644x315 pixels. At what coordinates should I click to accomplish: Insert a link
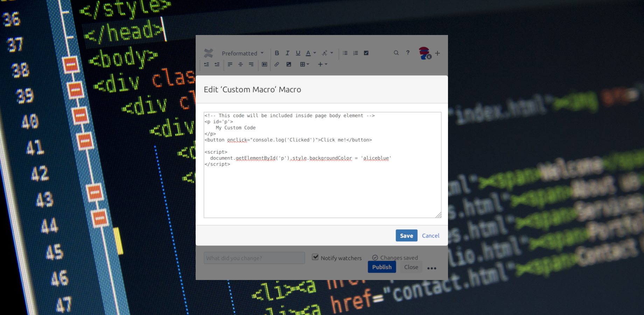click(x=277, y=64)
